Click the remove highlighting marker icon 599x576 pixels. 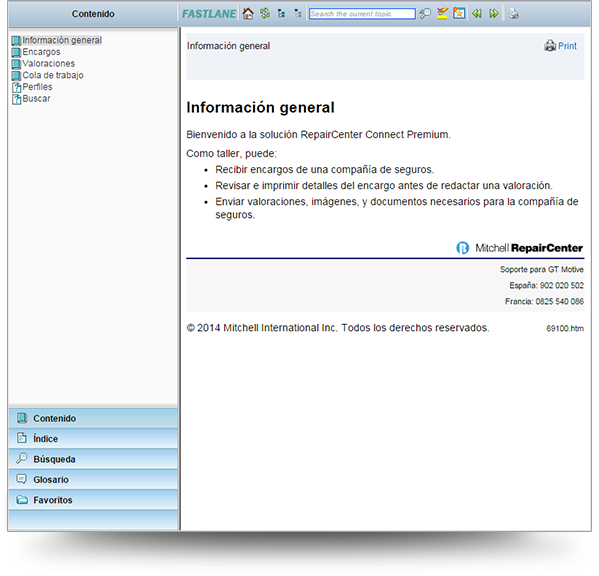(x=442, y=14)
